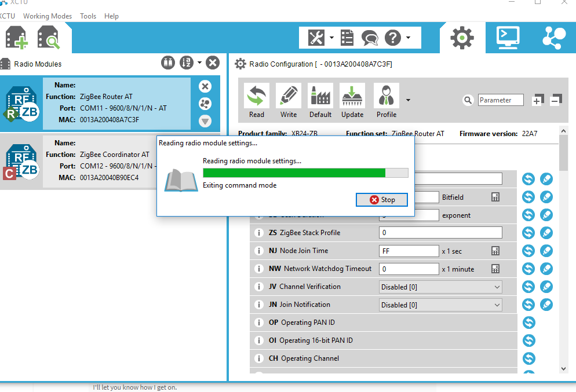The image size is (576, 392).
Task: Open Bitfield calculator icon
Action: click(x=495, y=197)
